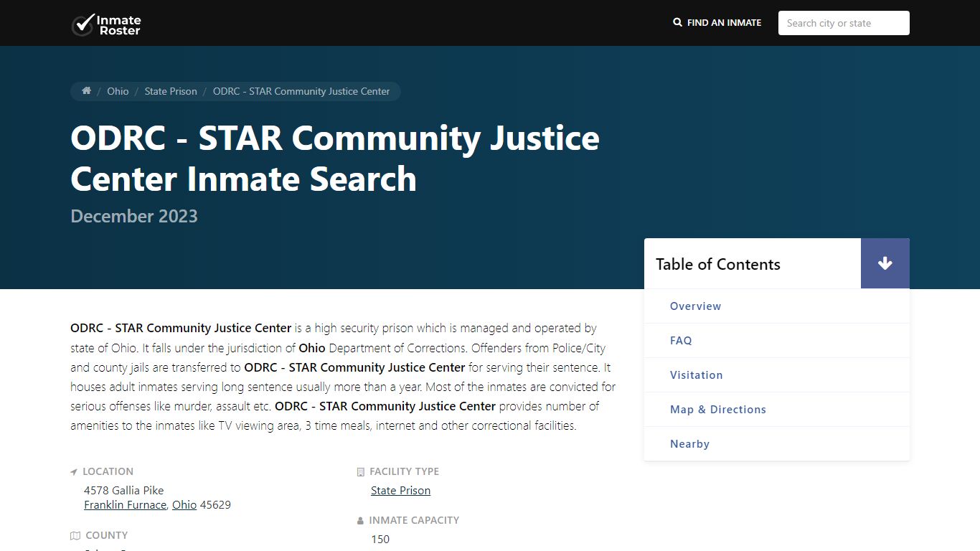Jump to the FAQ section

click(x=681, y=341)
